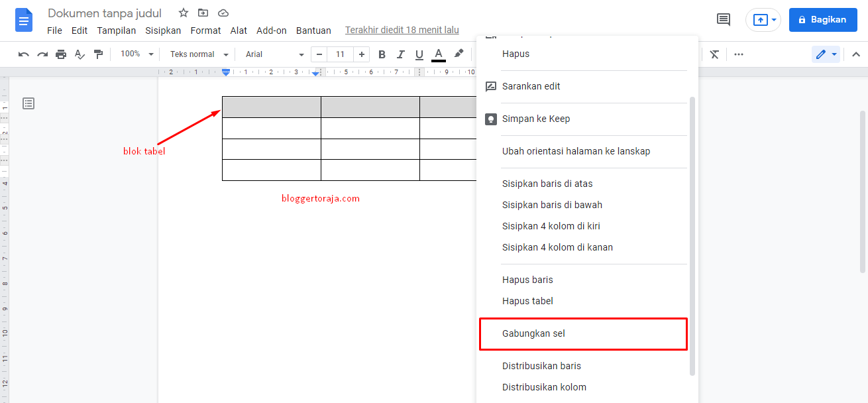Open the comment history
Screen dimensions: 868x403
tap(724, 20)
